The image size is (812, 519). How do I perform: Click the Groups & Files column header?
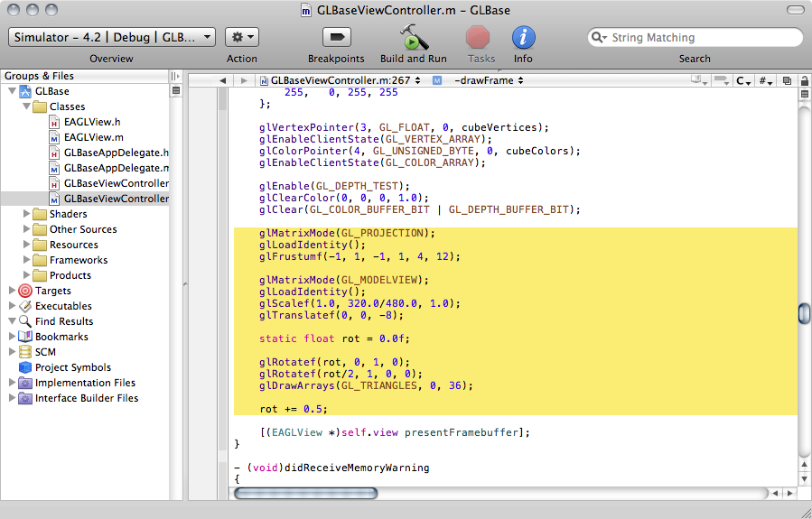point(85,76)
